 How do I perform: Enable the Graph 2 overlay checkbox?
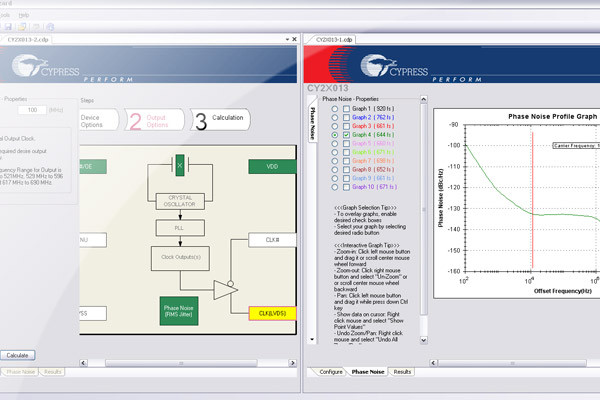click(x=346, y=118)
